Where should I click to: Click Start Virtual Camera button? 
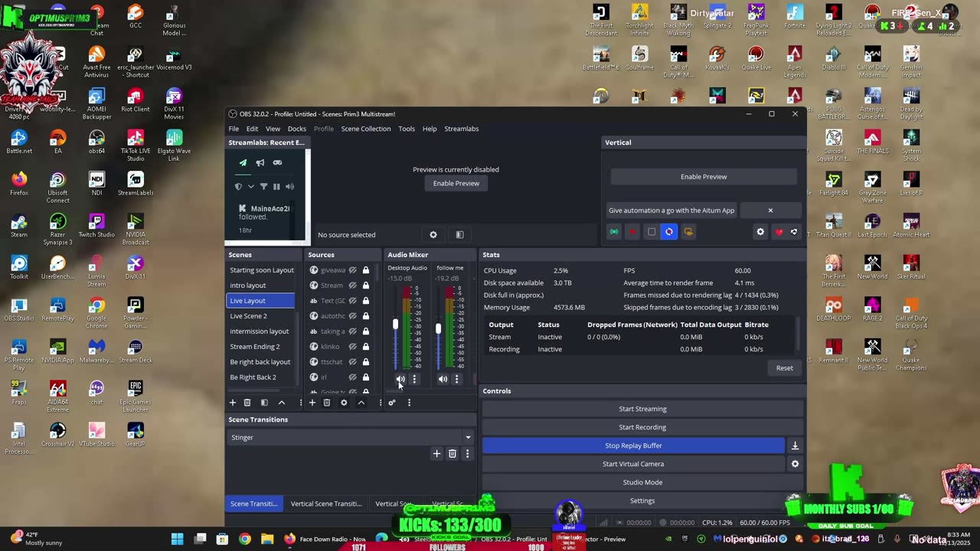633,464
